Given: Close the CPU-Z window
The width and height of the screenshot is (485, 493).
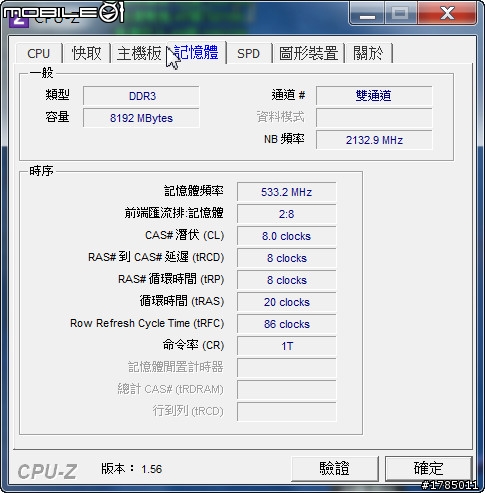Looking at the screenshot, I should (447, 13).
